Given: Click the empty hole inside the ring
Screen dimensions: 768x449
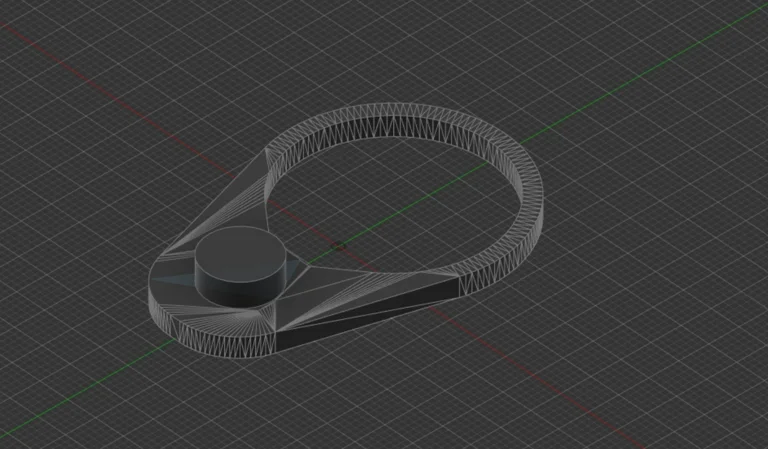Looking at the screenshot, I should [x=400, y=200].
